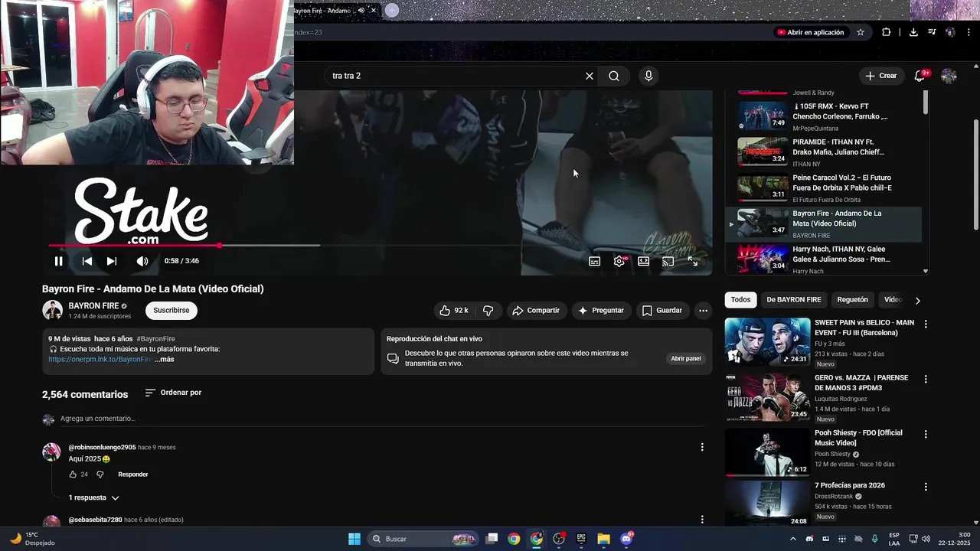980x551 pixels.
Task: Enter full screen mode
Action: click(x=693, y=261)
